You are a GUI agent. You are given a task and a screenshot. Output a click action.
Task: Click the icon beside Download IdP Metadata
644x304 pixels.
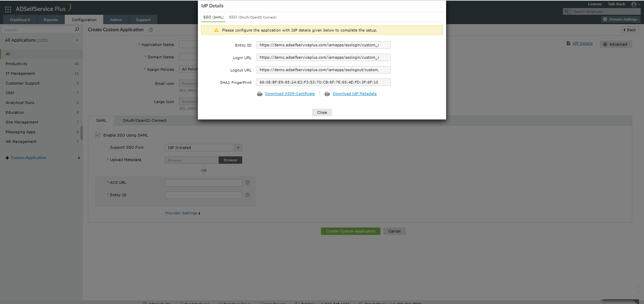pos(327,94)
